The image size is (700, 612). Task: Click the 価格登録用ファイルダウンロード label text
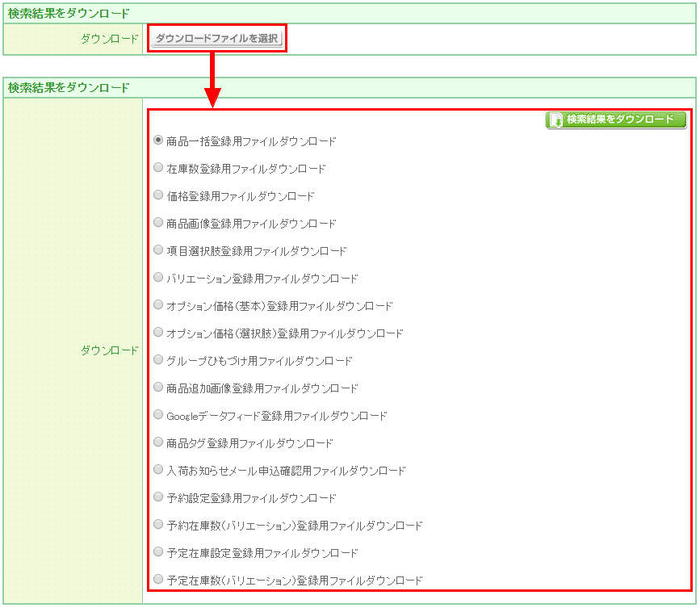241,196
